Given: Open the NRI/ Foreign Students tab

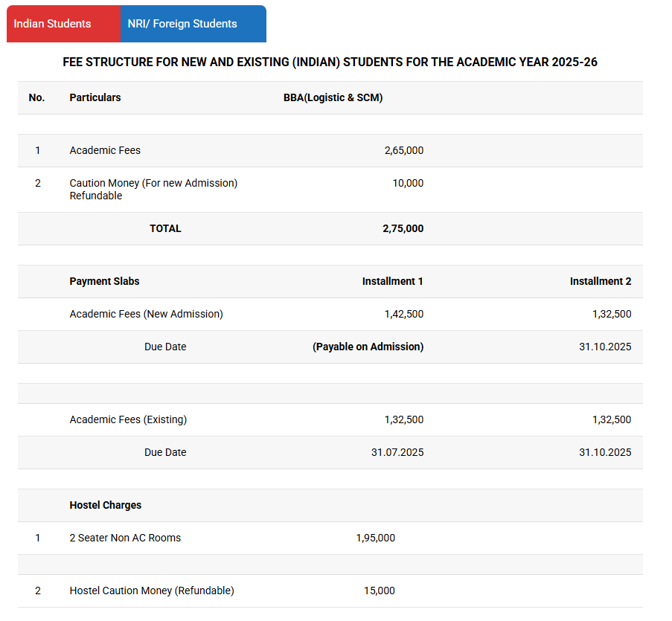Looking at the screenshot, I should (x=182, y=24).
